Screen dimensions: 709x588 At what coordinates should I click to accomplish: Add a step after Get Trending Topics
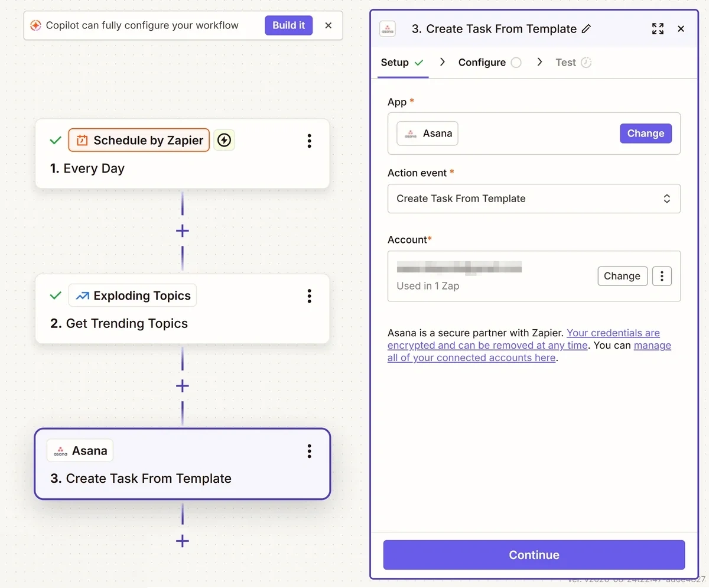click(x=183, y=386)
